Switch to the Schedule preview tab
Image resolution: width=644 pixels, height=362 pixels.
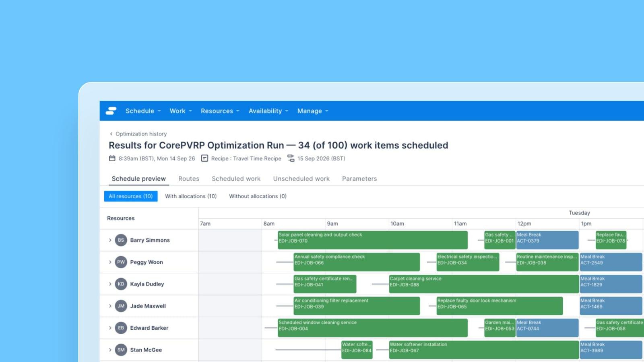[138, 179]
